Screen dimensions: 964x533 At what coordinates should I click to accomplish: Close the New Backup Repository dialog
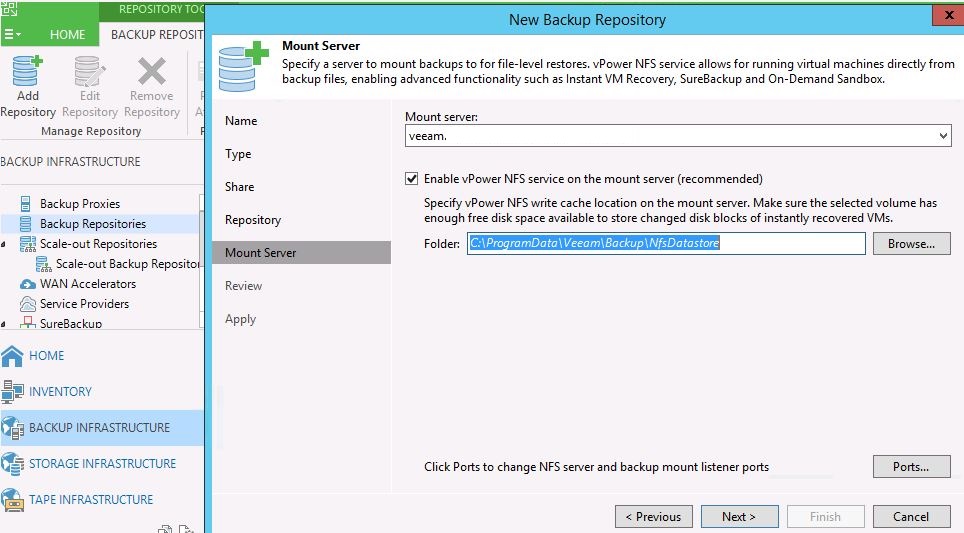tap(949, 15)
